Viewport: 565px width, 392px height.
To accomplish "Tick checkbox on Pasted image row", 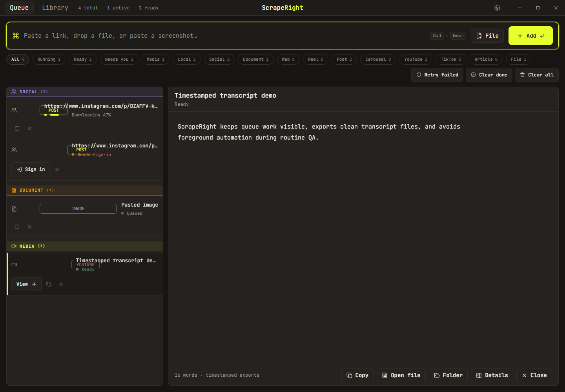I will point(17,227).
